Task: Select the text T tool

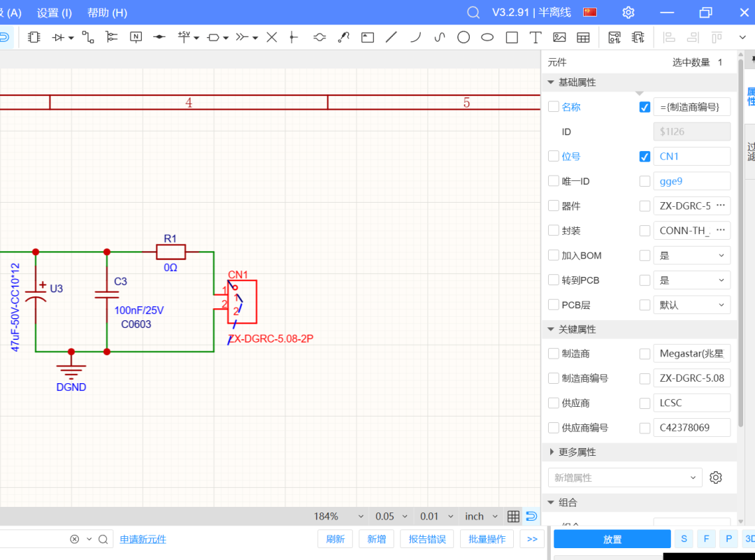Action: click(x=535, y=37)
